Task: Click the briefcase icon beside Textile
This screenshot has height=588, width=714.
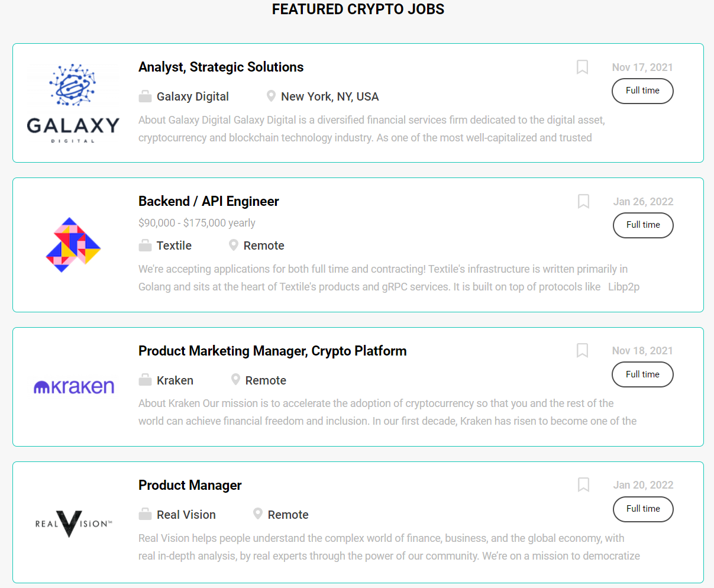Action: [x=145, y=245]
